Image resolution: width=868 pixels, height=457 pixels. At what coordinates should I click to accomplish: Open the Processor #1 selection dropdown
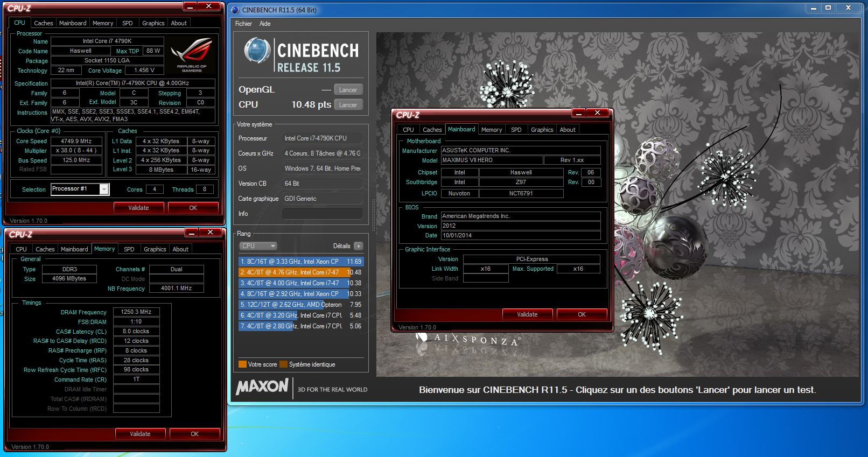[x=104, y=189]
